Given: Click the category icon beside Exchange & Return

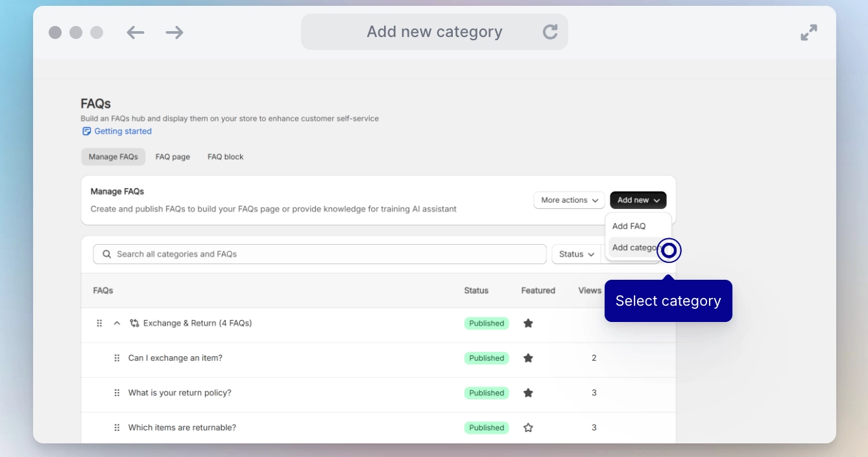Looking at the screenshot, I should [x=135, y=323].
